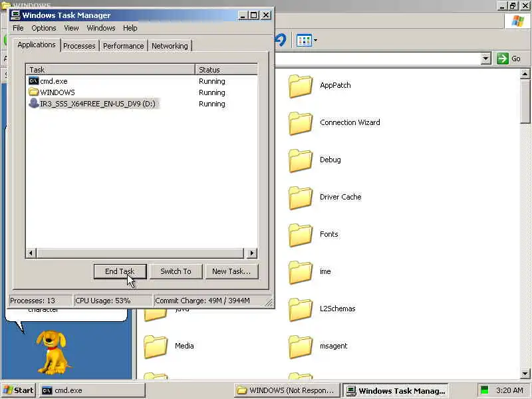Click the Explorer scrollbar up arrow
Image resolution: width=532 pixels, height=399 pixels.
(525, 74)
